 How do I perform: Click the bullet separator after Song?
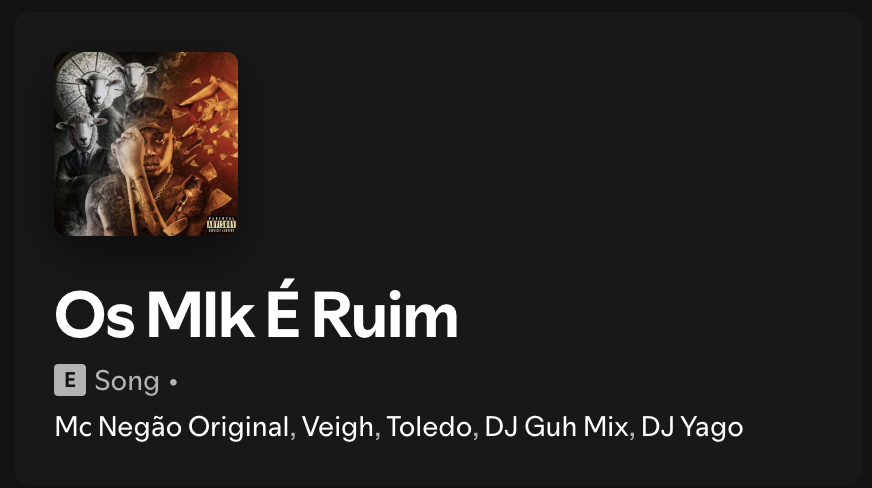click(x=173, y=382)
